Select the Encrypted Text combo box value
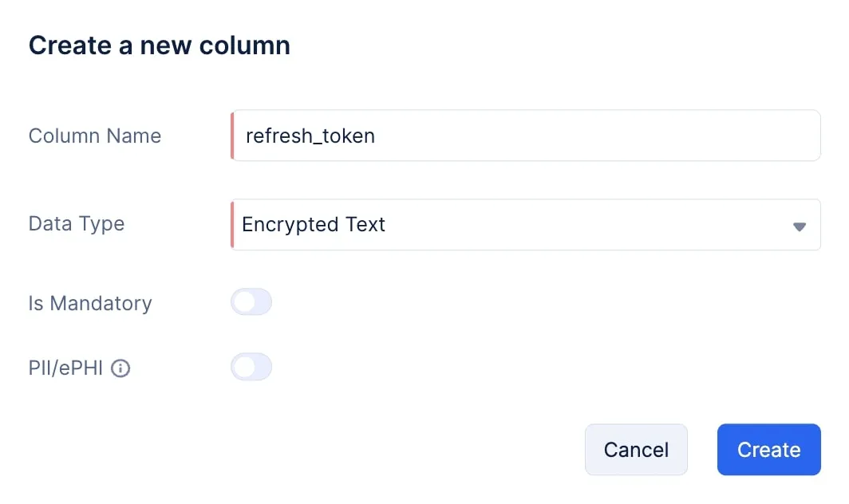Viewport: 849px width, 504px height. coord(314,225)
